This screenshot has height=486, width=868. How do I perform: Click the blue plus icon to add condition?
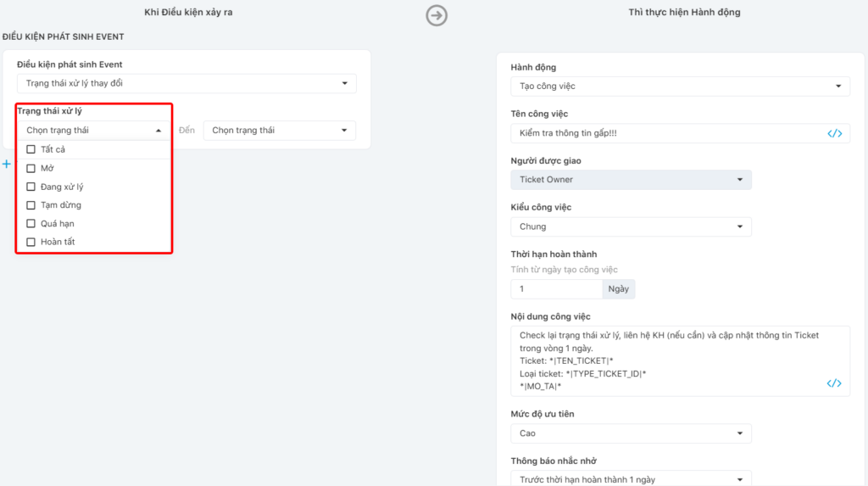(7, 164)
